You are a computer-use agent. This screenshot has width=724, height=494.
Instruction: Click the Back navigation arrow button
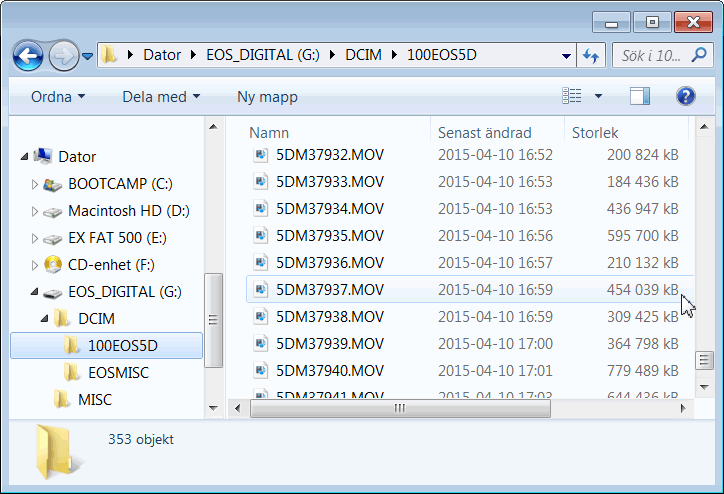(x=29, y=54)
